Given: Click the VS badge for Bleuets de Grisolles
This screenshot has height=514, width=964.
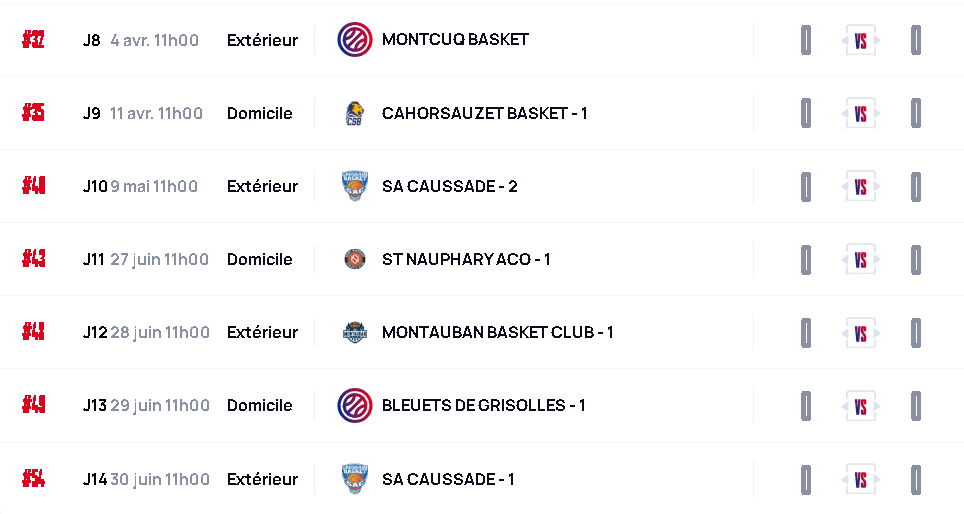Looking at the screenshot, I should pyautogui.click(x=860, y=406).
